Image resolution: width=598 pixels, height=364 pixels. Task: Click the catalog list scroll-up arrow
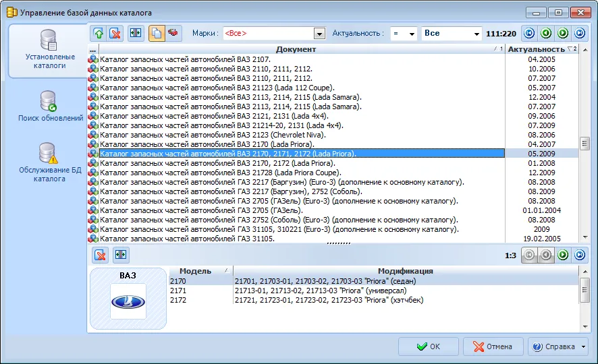pos(585,50)
